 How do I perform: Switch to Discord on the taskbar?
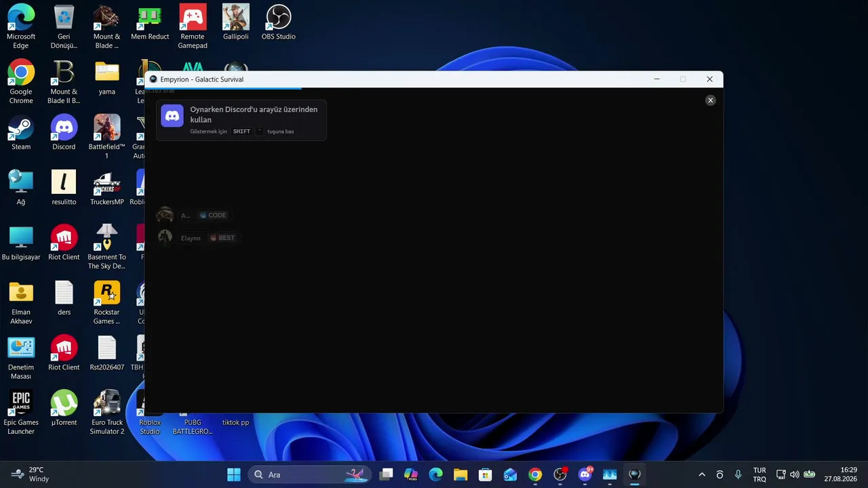(x=585, y=474)
